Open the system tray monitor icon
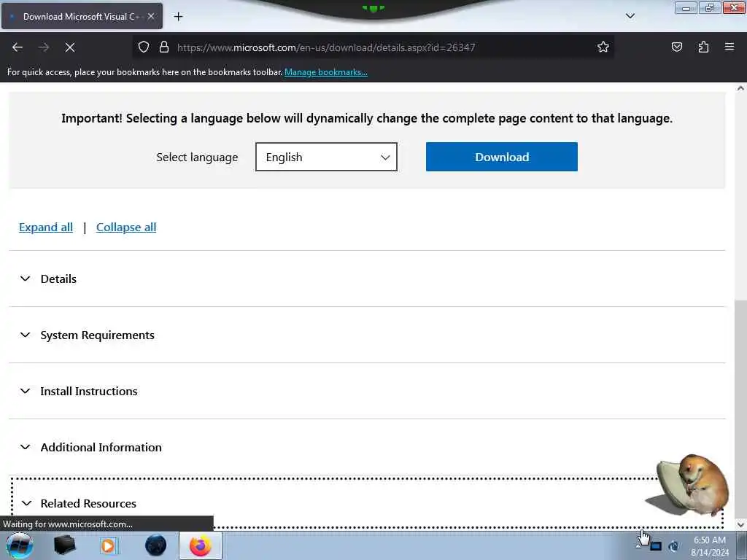 pyautogui.click(x=656, y=546)
